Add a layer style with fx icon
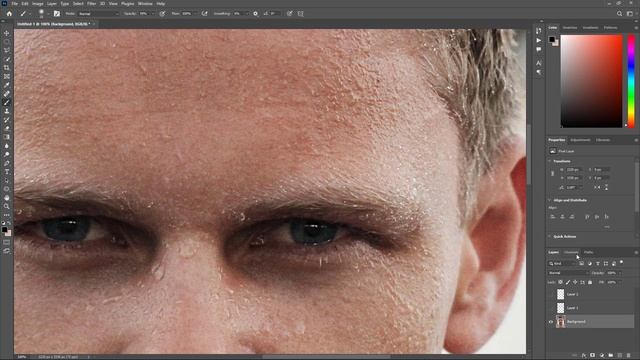Screen dimensions: 640x360 pos(584,356)
